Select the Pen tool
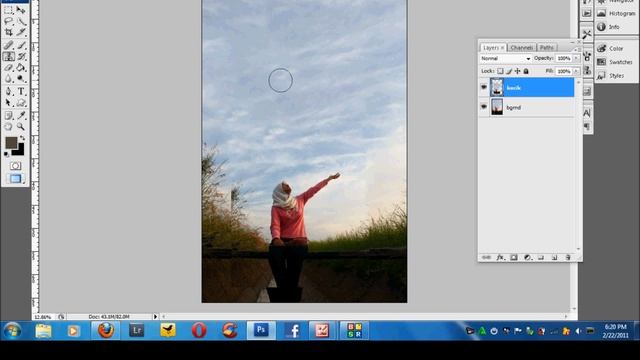 9,91
